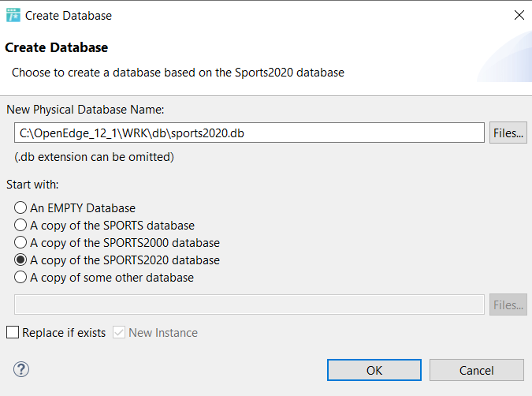Click the Create Database title bar text
Image resolution: width=532 pixels, height=396 pixels.
[x=69, y=16]
